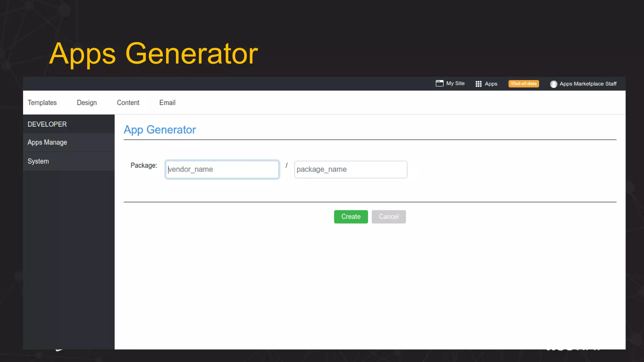
Task: Open Apps Marketplace Staff account name
Action: click(x=588, y=84)
